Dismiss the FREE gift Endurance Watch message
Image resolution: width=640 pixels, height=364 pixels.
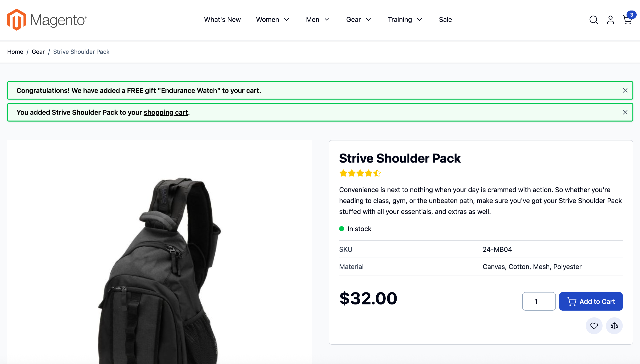(x=625, y=91)
